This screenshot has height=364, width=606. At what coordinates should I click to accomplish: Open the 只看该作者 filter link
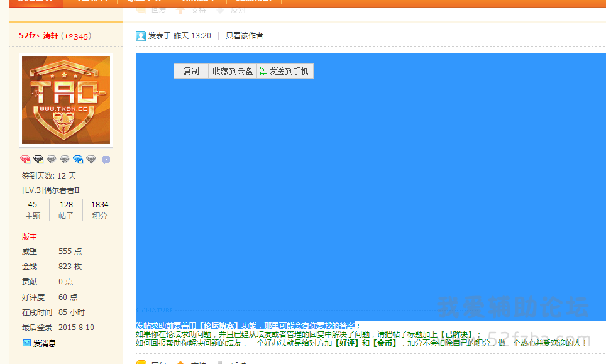(245, 36)
